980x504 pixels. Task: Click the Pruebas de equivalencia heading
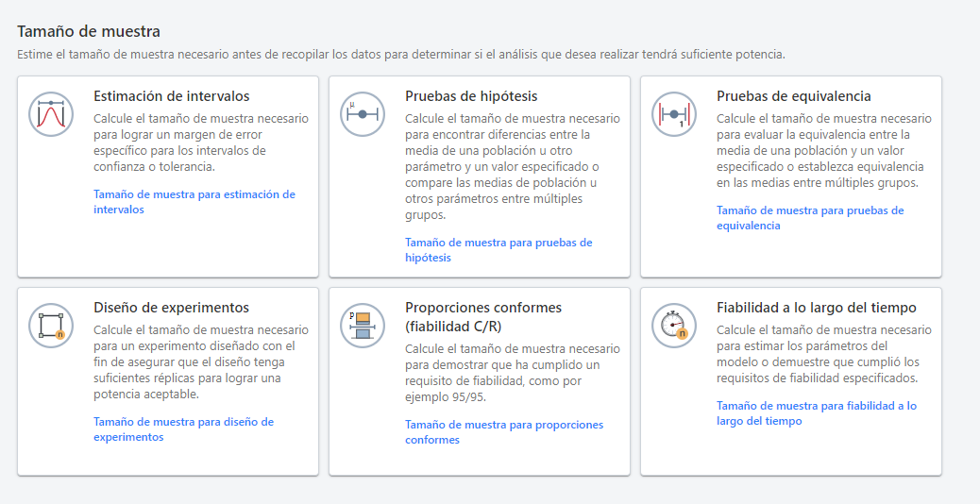click(x=793, y=96)
